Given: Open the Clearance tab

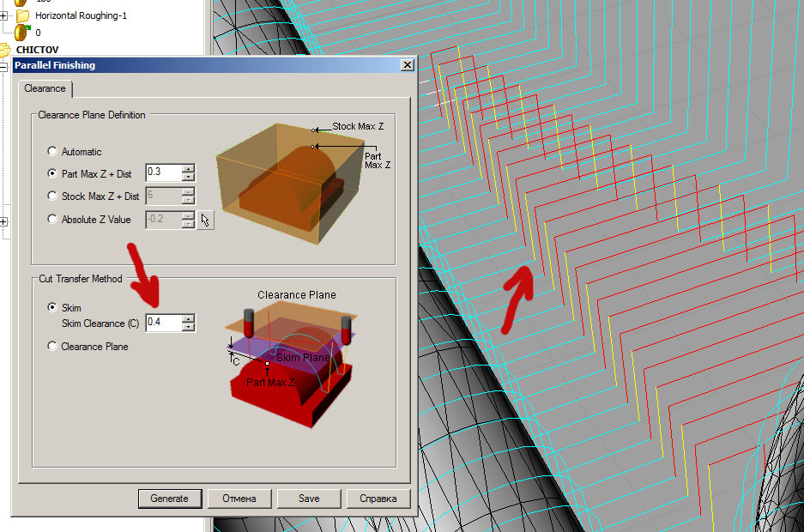Looking at the screenshot, I should click(x=45, y=88).
